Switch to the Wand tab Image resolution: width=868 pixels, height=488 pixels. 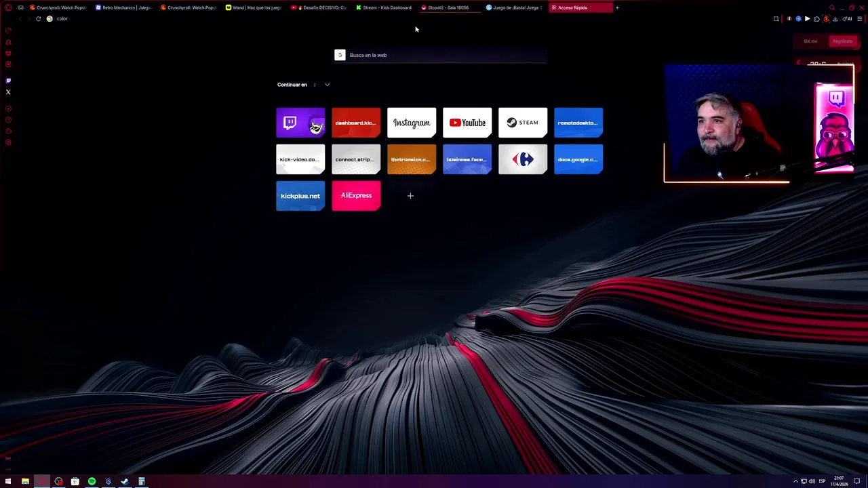pyautogui.click(x=253, y=7)
